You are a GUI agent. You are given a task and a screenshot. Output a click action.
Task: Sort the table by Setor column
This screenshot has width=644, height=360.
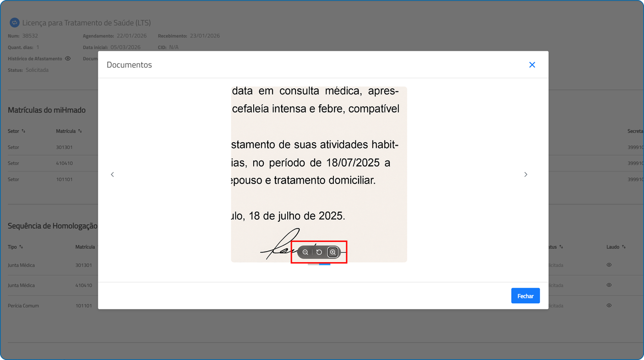(x=23, y=131)
